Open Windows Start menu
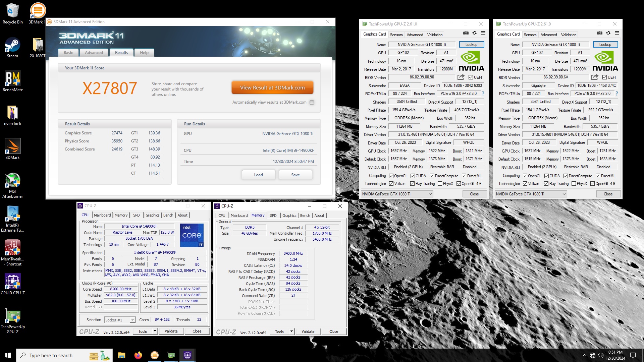This screenshot has width=644, height=362. pos(8,355)
